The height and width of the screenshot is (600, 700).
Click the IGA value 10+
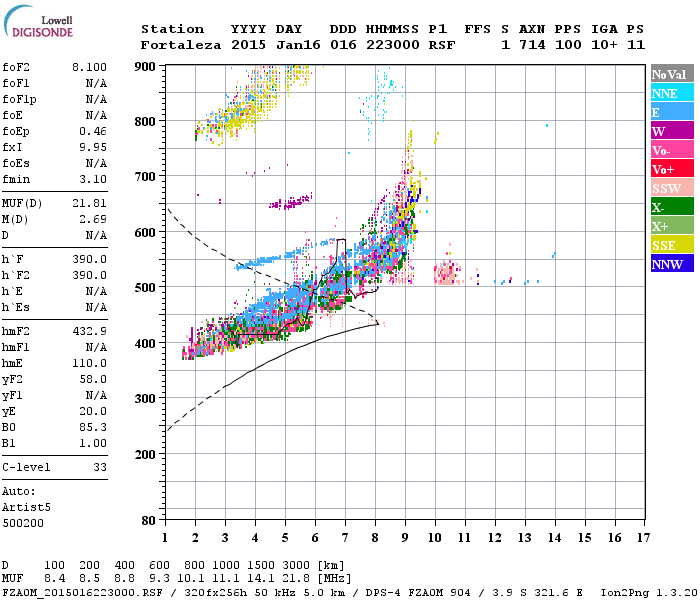(x=604, y=45)
